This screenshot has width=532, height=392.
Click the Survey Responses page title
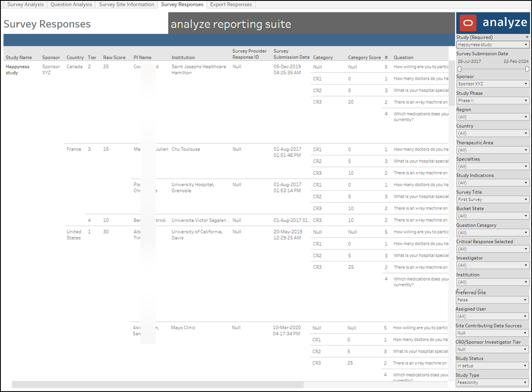tap(47, 24)
